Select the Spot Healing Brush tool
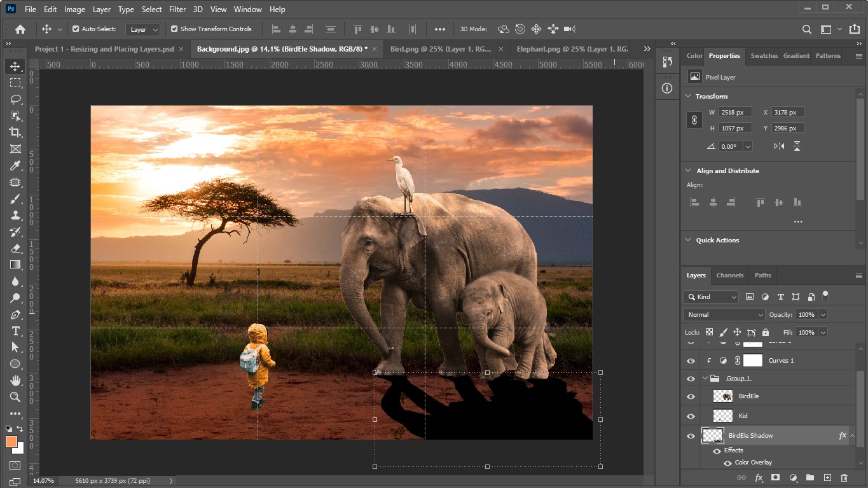The image size is (868, 488). point(15,182)
